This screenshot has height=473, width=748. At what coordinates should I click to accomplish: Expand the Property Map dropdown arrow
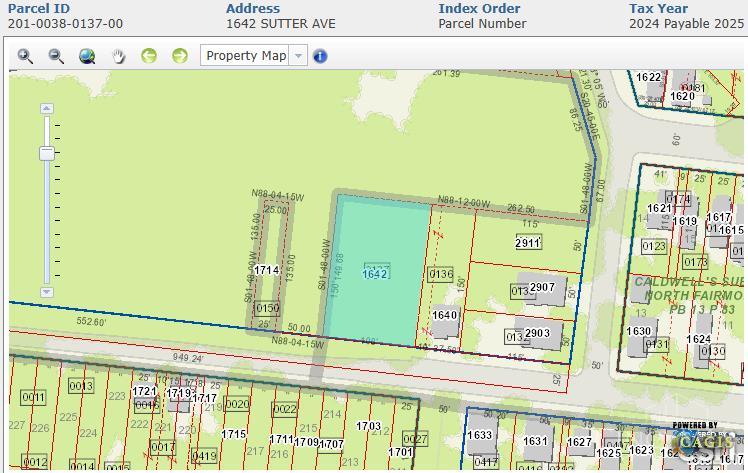click(298, 56)
